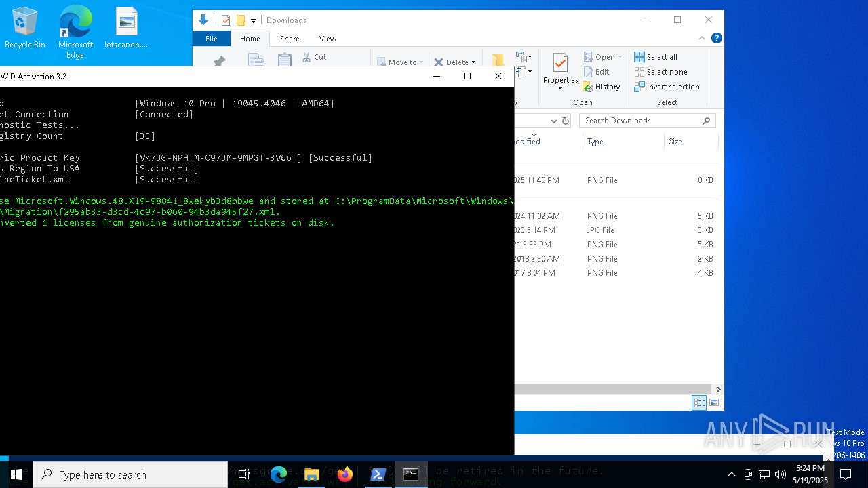Click the Explorer horizontal scrollbar track

click(614, 389)
